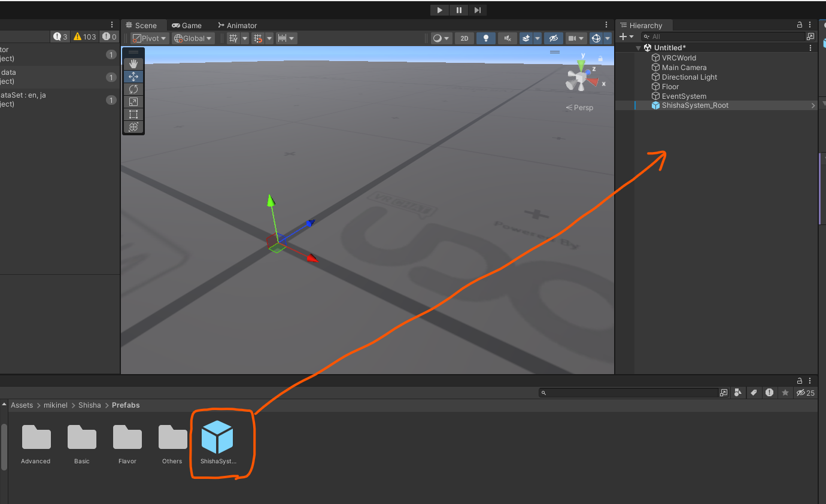Open the scene effects dropdown arrow
The image size is (826, 504).
537,38
